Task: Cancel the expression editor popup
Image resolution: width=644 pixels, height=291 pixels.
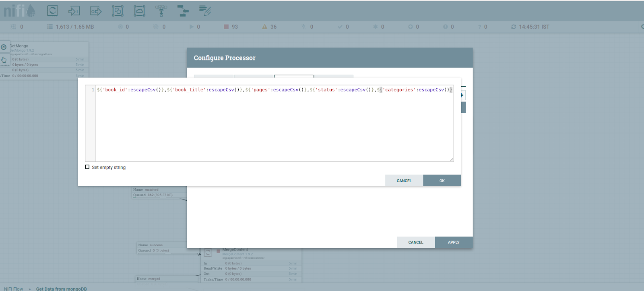Action: [404, 181]
